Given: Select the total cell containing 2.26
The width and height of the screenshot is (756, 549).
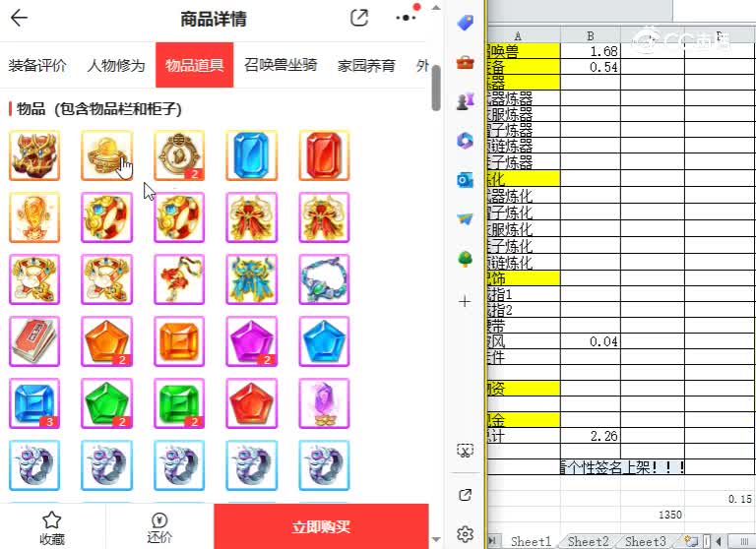Looking at the screenshot, I should coord(591,436).
